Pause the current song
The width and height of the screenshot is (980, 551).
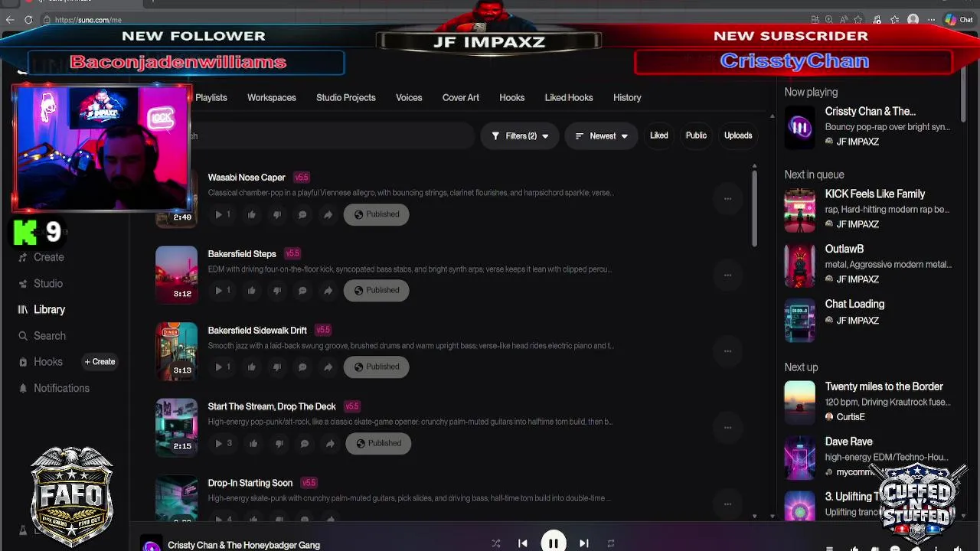(x=553, y=543)
